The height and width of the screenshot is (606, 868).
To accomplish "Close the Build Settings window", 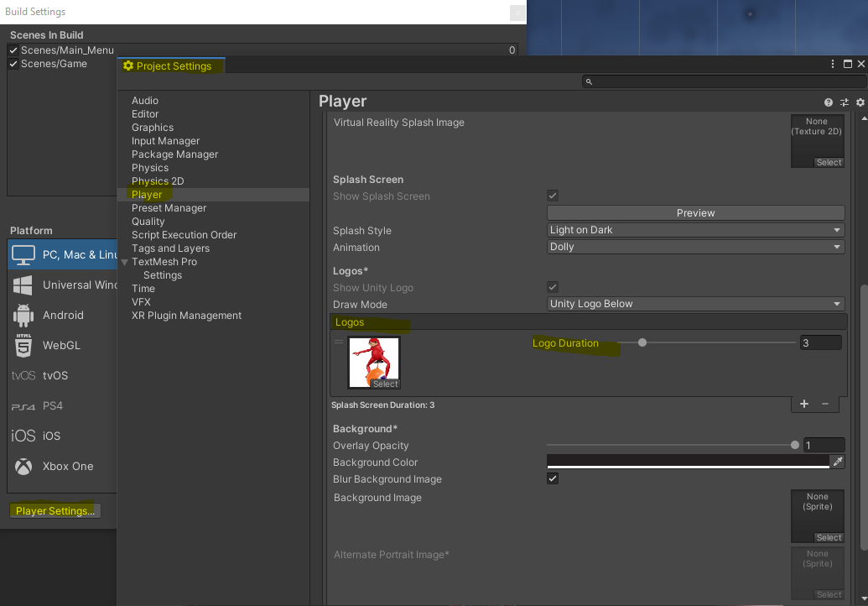I will click(x=517, y=13).
